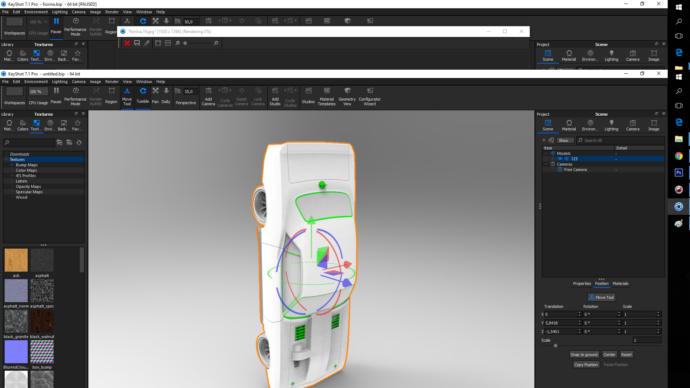Click the Snap to ground button
Image resolution: width=690 pixels, height=388 pixels.
point(584,355)
